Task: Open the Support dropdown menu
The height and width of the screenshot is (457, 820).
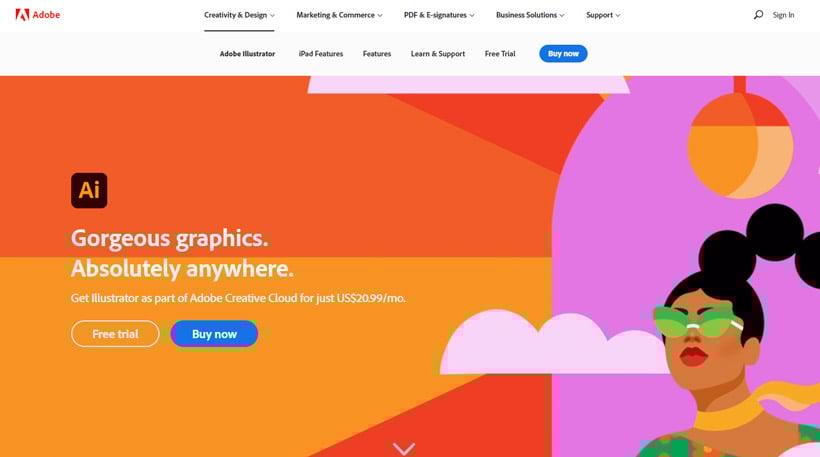Action: click(603, 15)
